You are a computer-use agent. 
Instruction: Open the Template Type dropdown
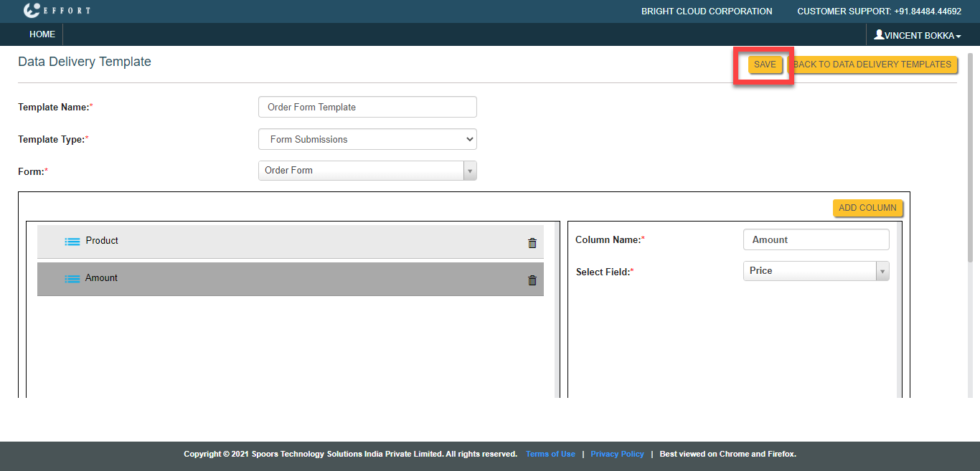click(x=367, y=139)
